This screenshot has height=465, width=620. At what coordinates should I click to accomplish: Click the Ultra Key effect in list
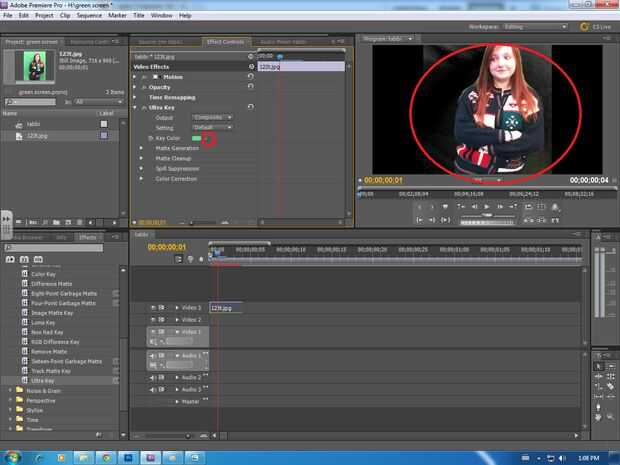click(x=43, y=380)
